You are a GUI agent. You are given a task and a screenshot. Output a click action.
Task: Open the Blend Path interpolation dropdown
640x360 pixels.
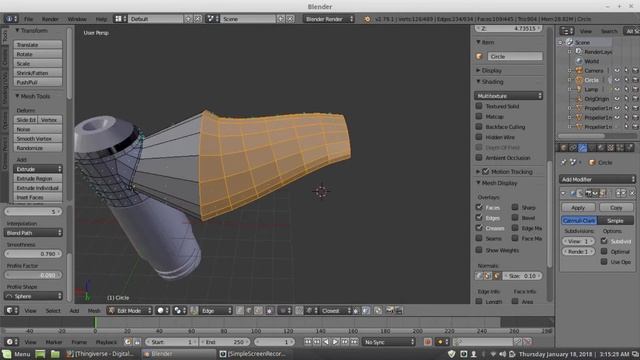pyautogui.click(x=33, y=233)
